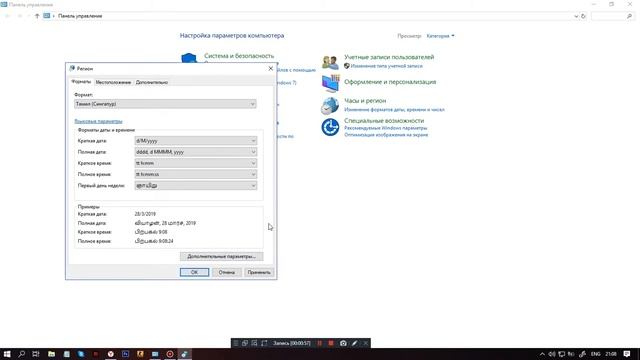Expand the address bar history dropdown arrow
Viewport: 640px width, 360px height.
coord(576,16)
